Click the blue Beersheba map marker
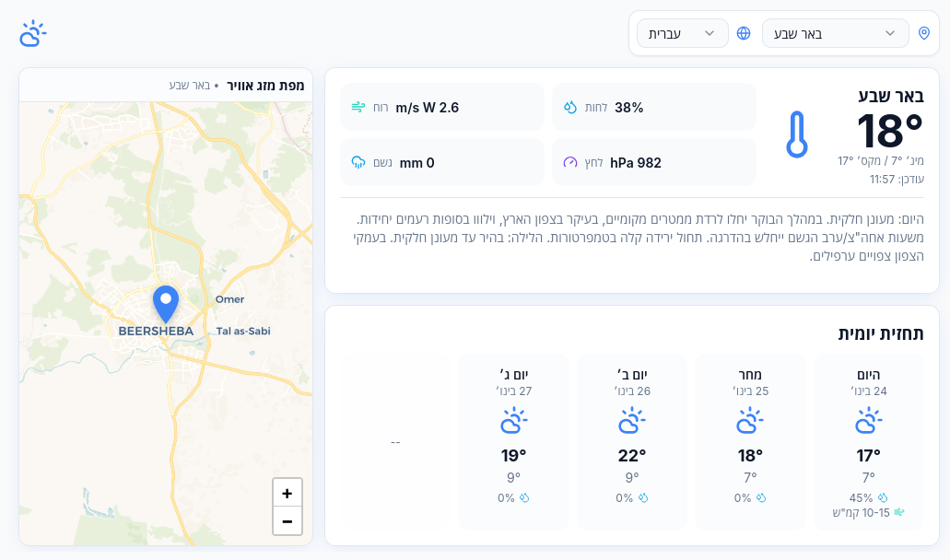The height and width of the screenshot is (560, 950). [166, 304]
